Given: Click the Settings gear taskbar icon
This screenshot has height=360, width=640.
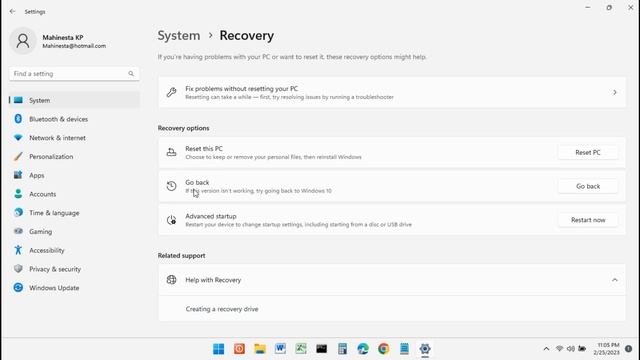Looking at the screenshot, I should pos(425,349).
